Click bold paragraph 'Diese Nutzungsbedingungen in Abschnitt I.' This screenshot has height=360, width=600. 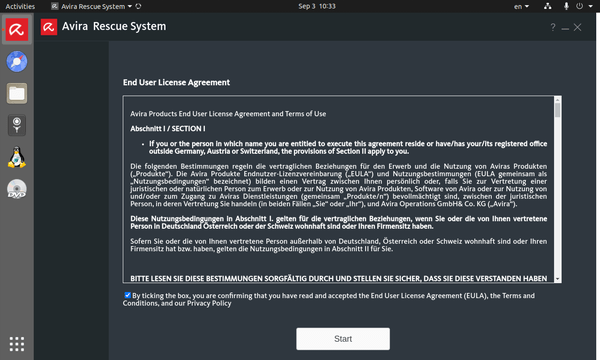(x=339, y=223)
